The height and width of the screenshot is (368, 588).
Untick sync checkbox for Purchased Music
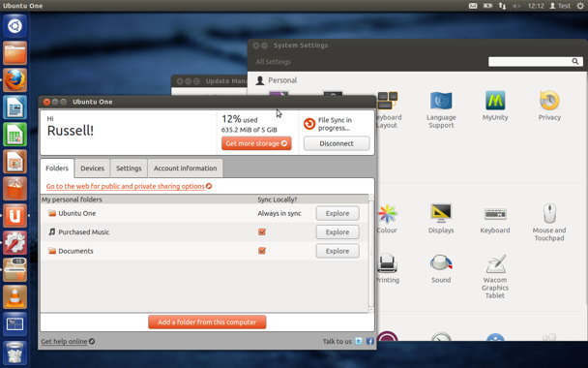[262, 231]
